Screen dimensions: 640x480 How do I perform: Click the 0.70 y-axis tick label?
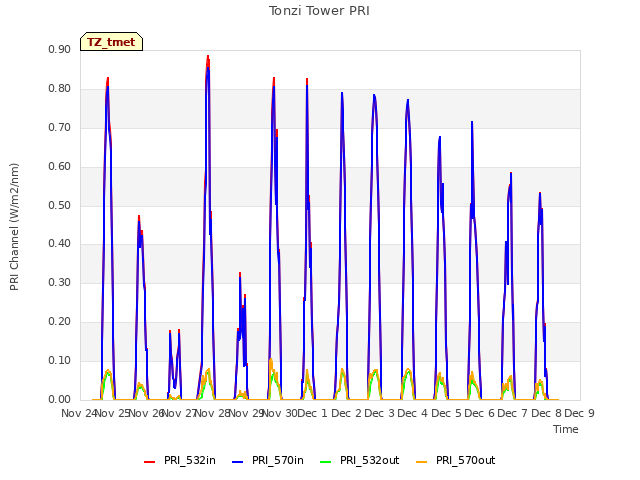tap(60, 127)
